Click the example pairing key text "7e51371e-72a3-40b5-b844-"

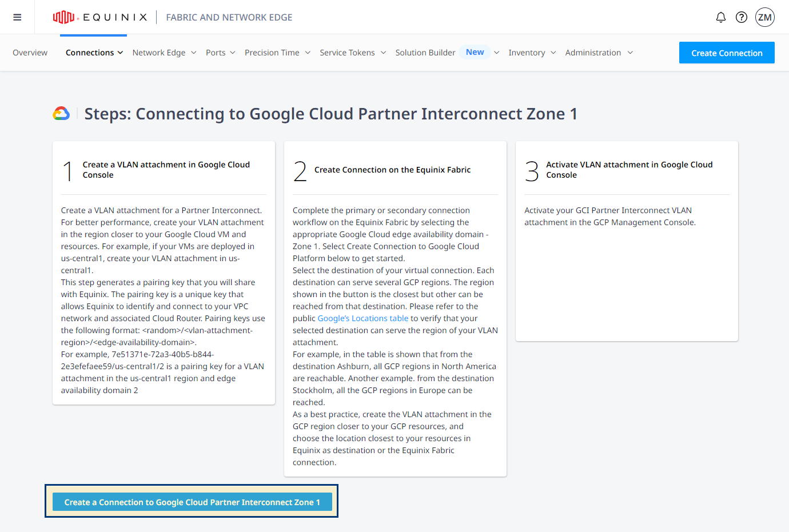[163, 354]
